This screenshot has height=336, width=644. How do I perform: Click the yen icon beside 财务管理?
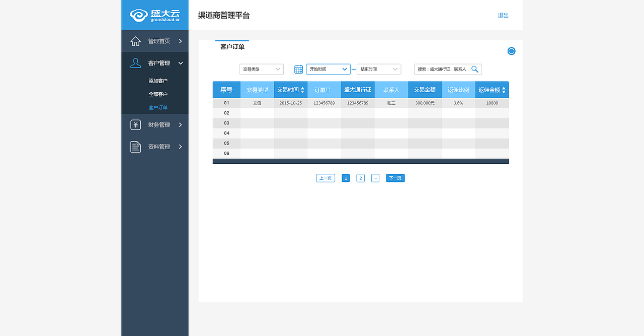[x=136, y=125]
